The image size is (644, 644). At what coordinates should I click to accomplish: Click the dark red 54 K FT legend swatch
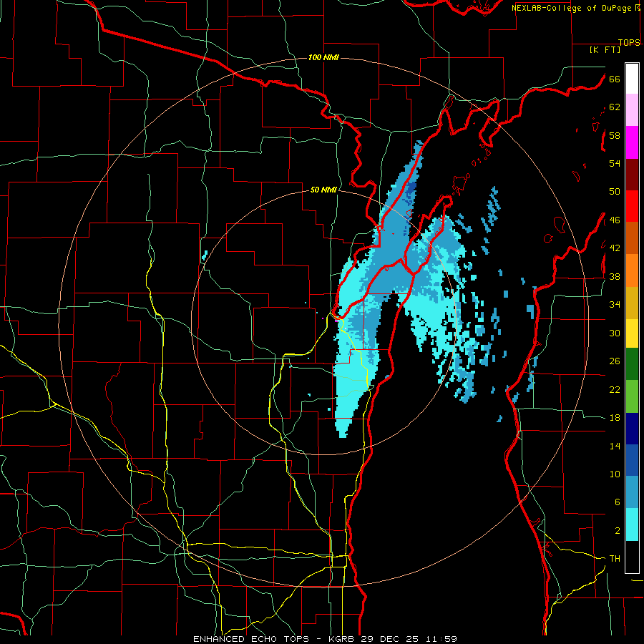pyautogui.click(x=632, y=175)
